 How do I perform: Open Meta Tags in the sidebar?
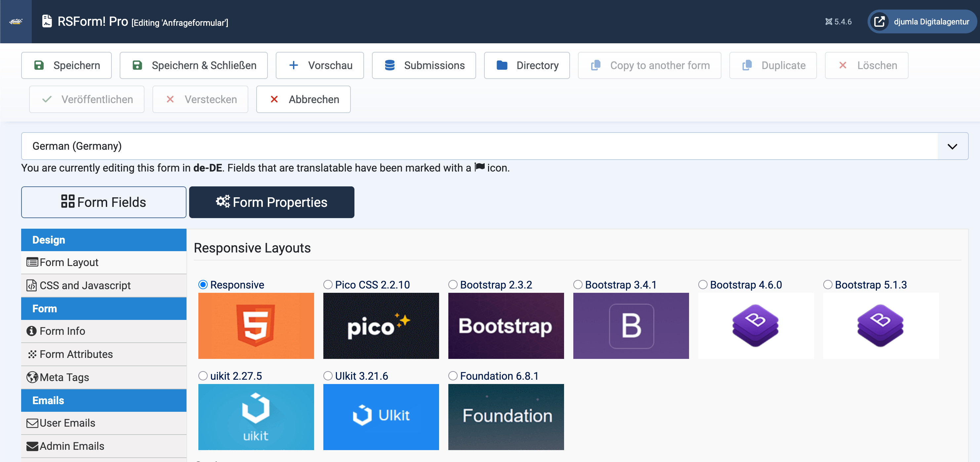click(104, 377)
